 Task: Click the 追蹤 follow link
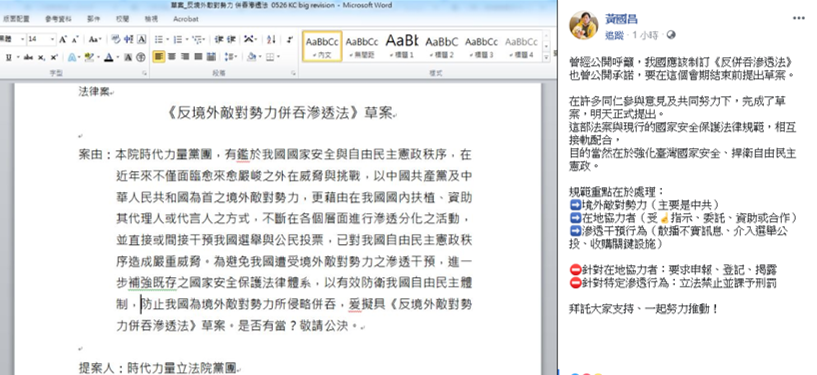click(613, 35)
